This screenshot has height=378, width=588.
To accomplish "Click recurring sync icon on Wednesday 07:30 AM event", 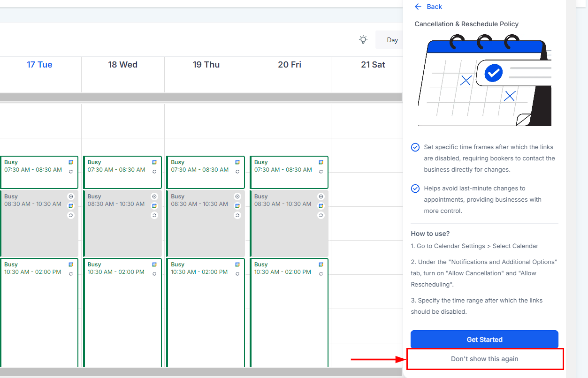I will [x=154, y=172].
